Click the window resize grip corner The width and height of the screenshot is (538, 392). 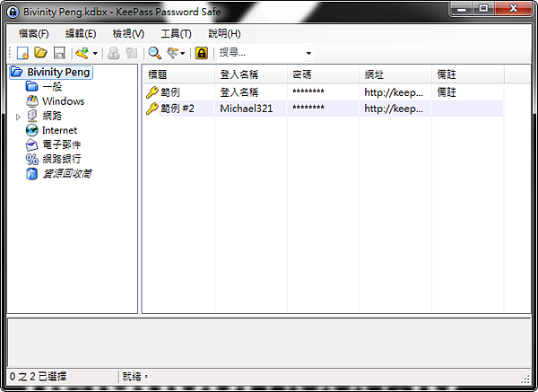pyautogui.click(x=525, y=379)
